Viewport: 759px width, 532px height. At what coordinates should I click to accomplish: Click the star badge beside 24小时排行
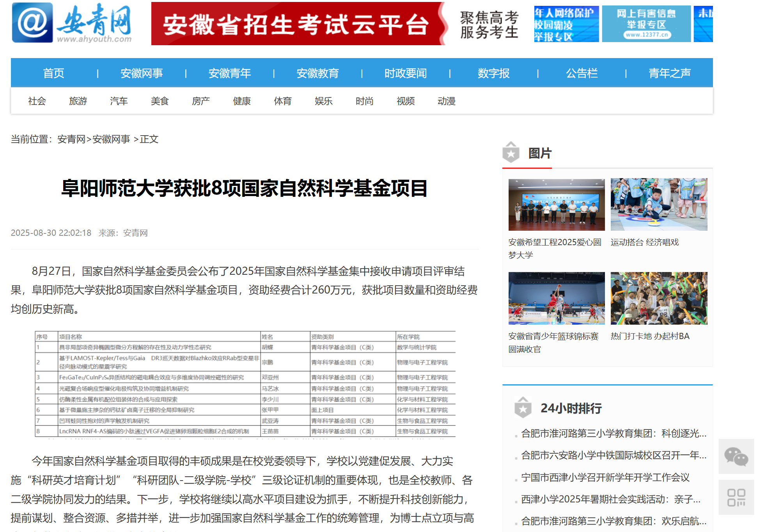[523, 408]
